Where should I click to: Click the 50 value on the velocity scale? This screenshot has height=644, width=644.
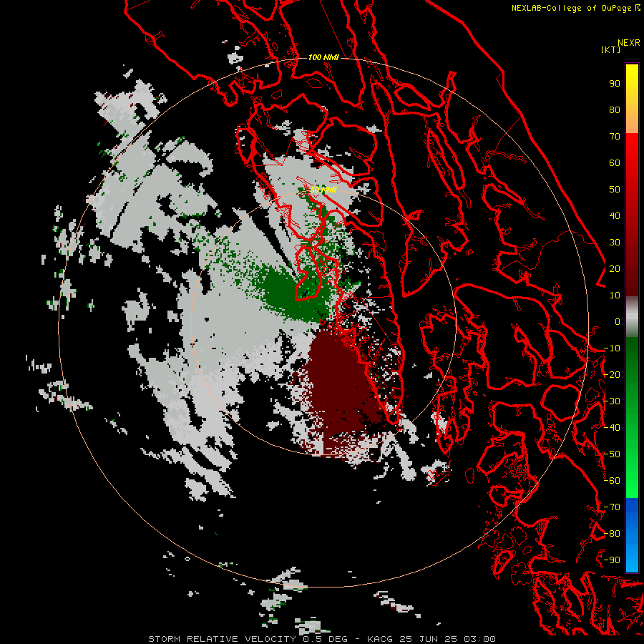click(615, 190)
